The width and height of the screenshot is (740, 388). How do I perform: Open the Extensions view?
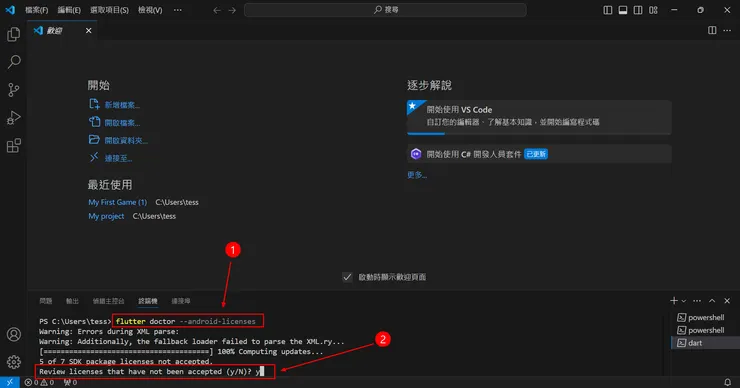(14, 145)
